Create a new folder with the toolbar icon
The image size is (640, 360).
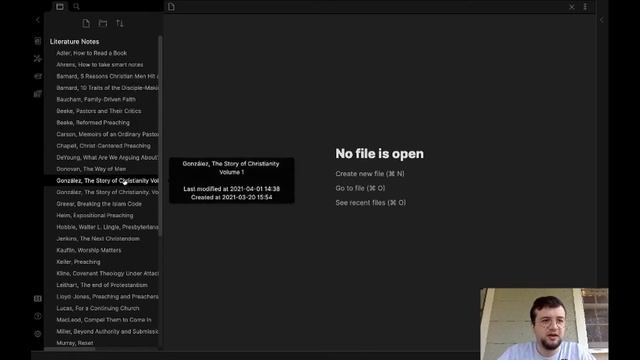click(x=103, y=23)
